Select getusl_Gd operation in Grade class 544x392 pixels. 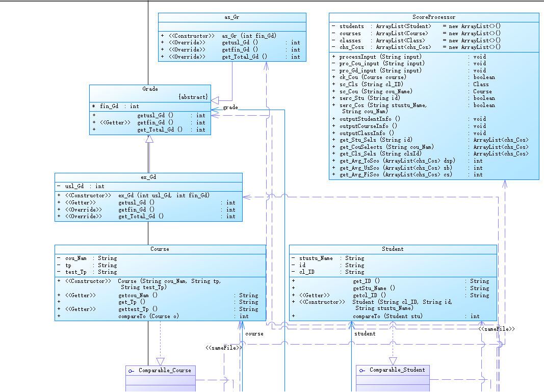tap(149, 116)
